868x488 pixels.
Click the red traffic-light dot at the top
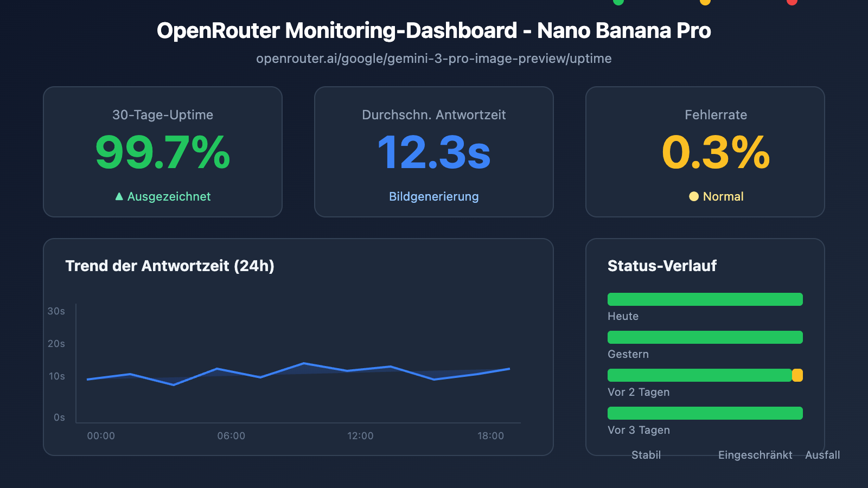(x=791, y=3)
